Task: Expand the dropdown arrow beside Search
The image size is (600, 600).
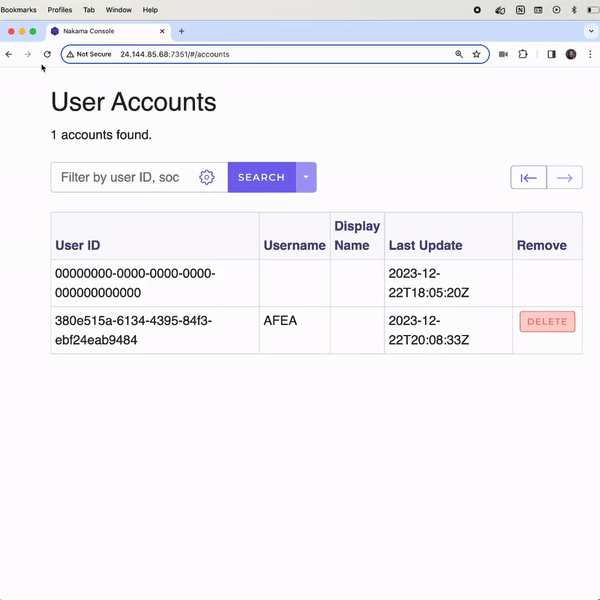Action: click(306, 177)
